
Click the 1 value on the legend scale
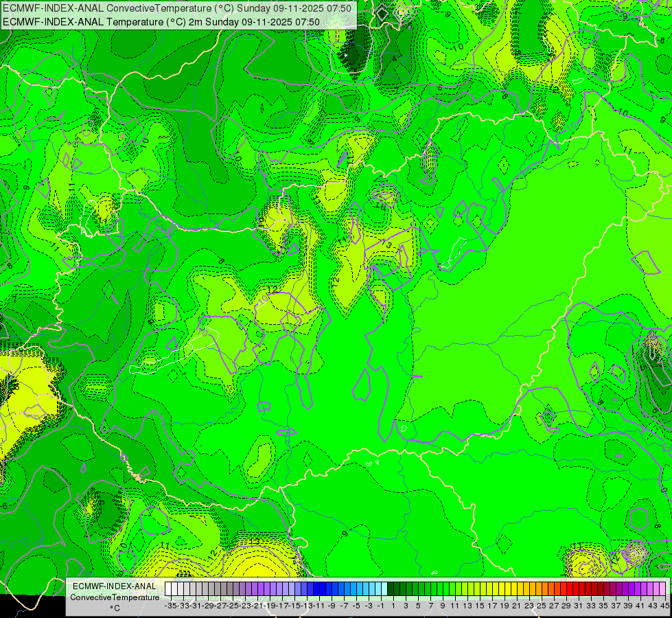[x=393, y=606]
